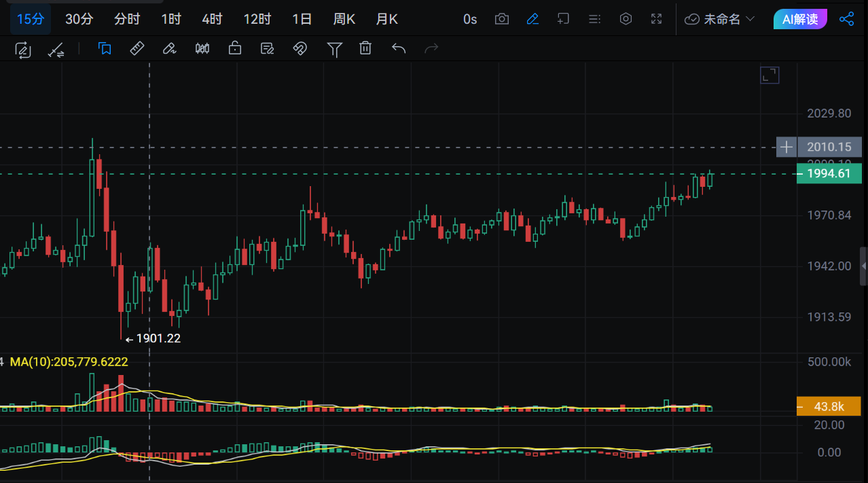
Task: Toggle the magnet snap mode
Action: coord(300,48)
